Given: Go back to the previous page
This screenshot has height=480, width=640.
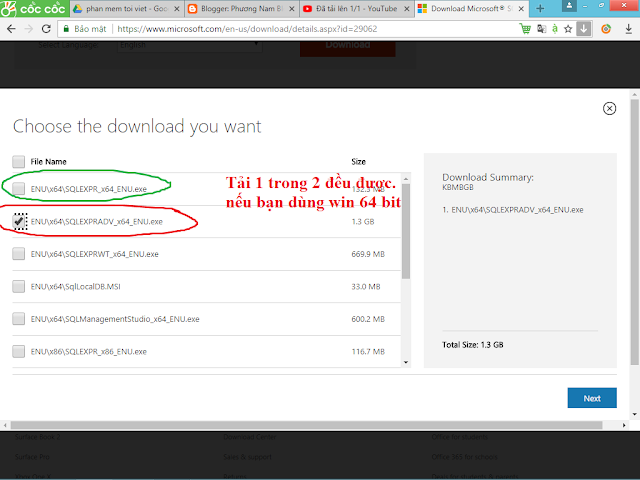Looking at the screenshot, I should pyautogui.click(x=11, y=29).
